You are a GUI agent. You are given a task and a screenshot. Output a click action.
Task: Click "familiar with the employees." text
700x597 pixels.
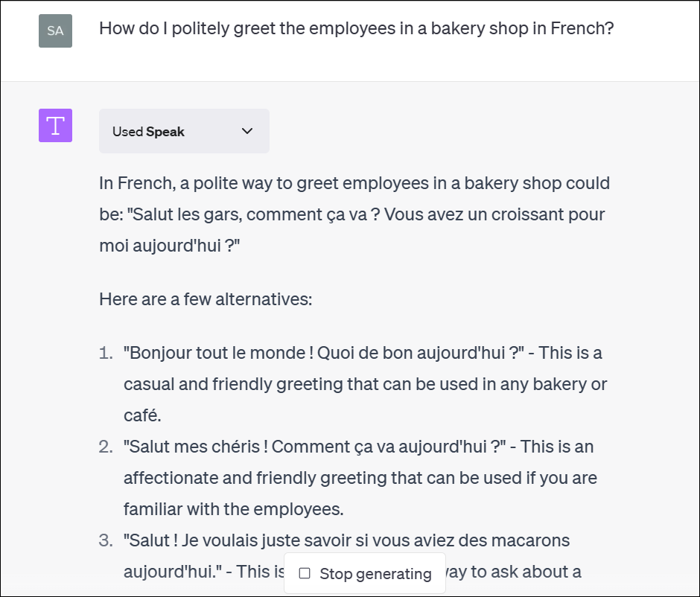[234, 509]
